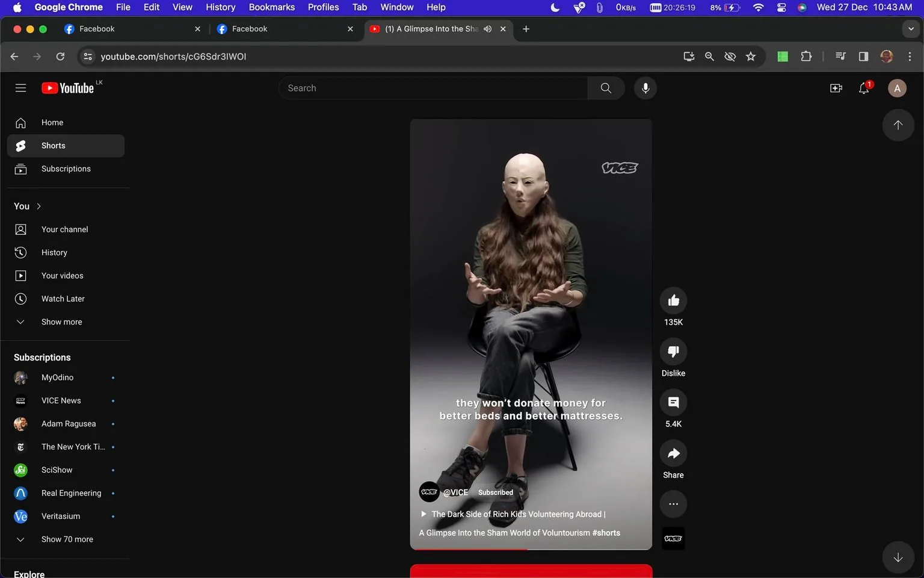Viewport: 924px width, 578px height.
Task: Toggle dark mode from the menu bar
Action: [554, 7]
